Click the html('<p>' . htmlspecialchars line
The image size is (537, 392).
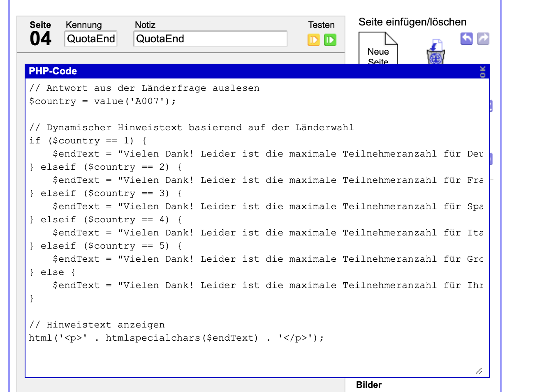pyautogui.click(x=177, y=338)
